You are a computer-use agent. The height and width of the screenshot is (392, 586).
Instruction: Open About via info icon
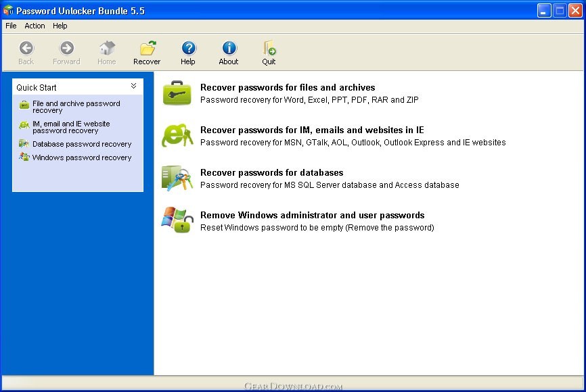(x=229, y=48)
